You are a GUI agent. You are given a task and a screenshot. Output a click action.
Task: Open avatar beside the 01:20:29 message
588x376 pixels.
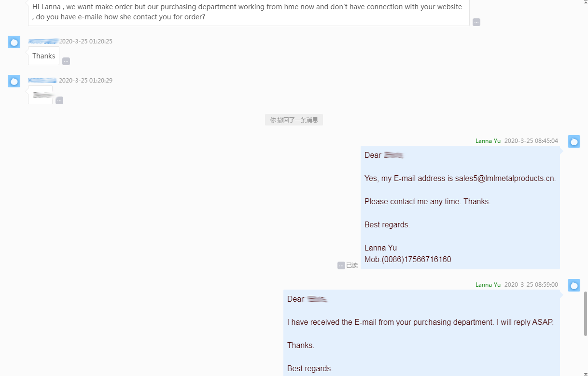tap(14, 81)
